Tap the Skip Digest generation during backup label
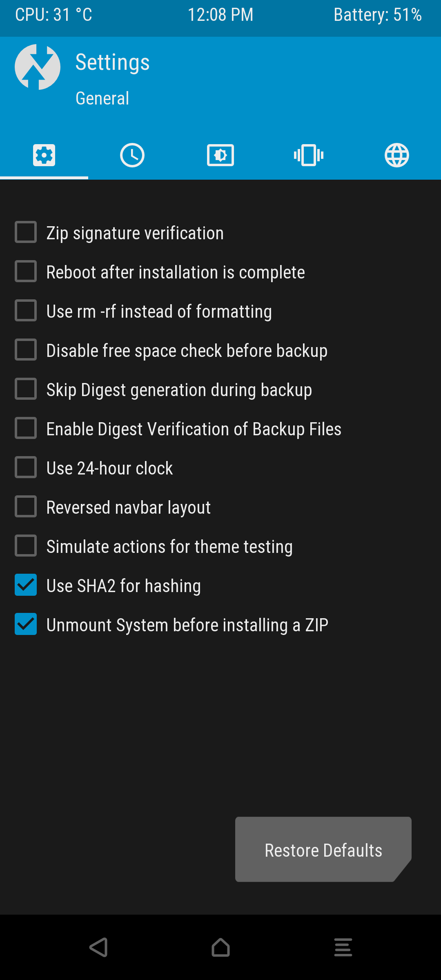Screen dimensions: 441x980 pyautogui.click(x=179, y=390)
